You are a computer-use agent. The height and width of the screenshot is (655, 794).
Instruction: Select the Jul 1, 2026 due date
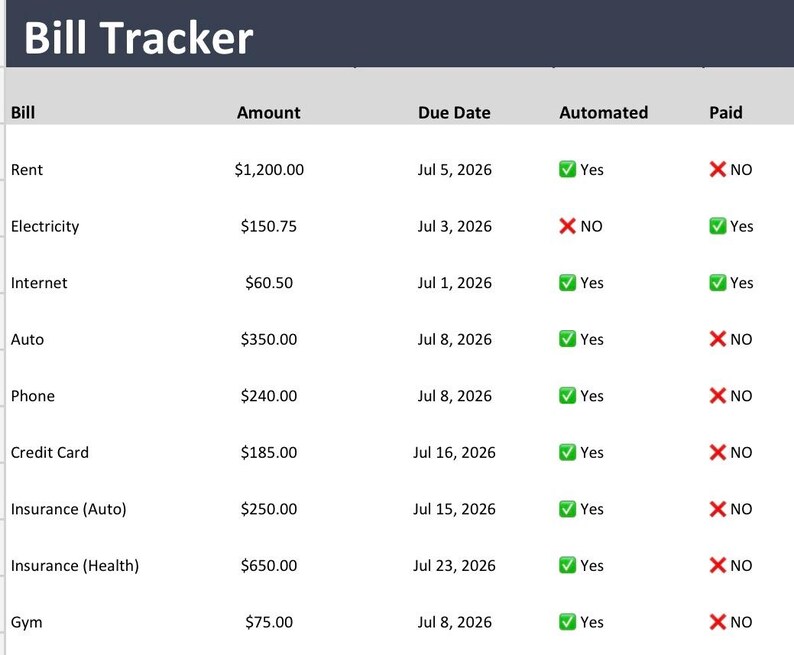tap(454, 282)
